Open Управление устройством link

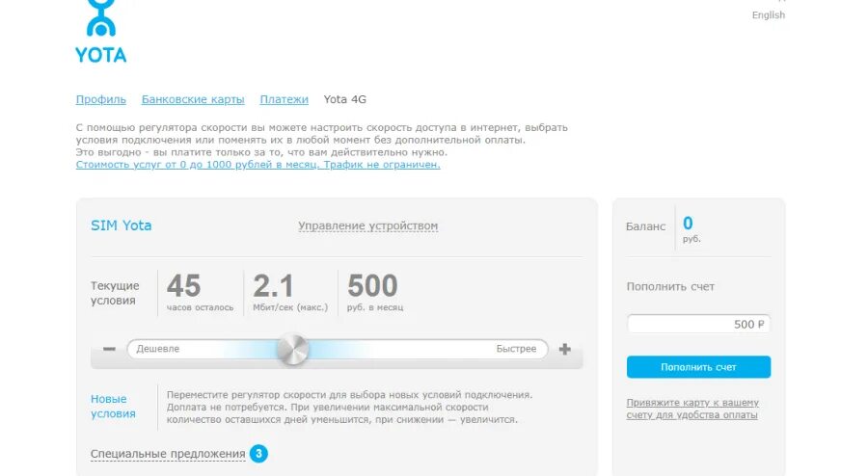tap(368, 225)
